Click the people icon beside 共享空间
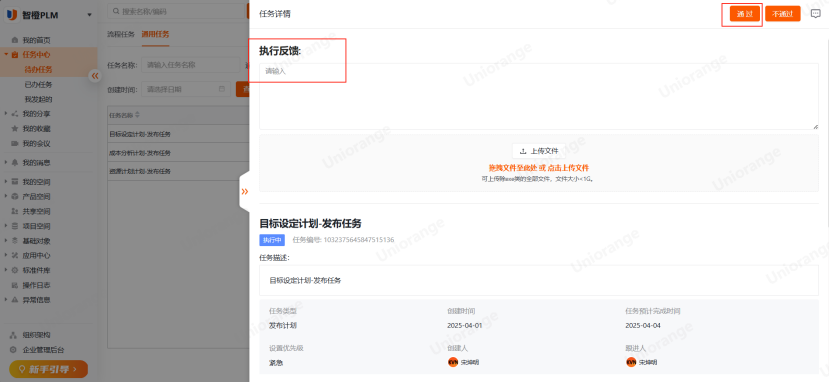Screen dimensions: 829x382 (15, 211)
